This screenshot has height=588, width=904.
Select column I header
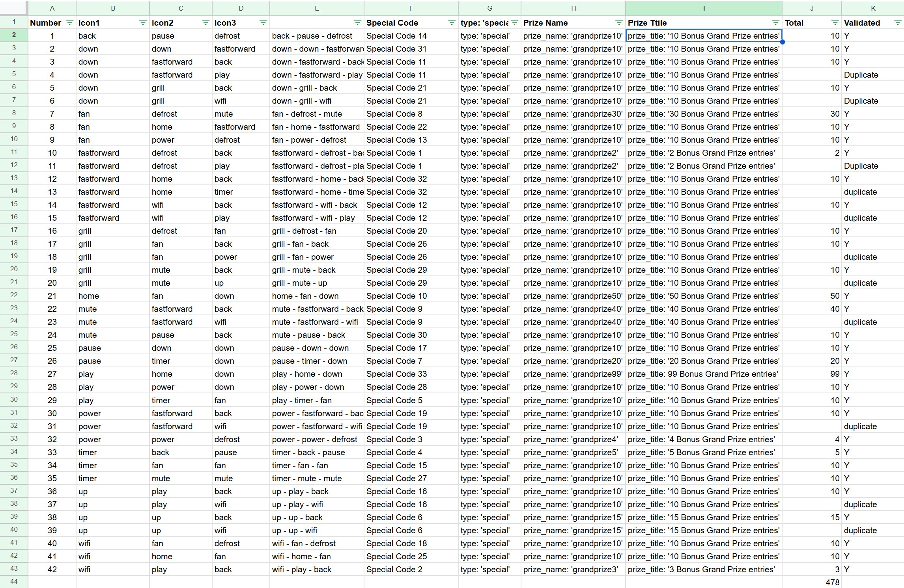[704, 8]
